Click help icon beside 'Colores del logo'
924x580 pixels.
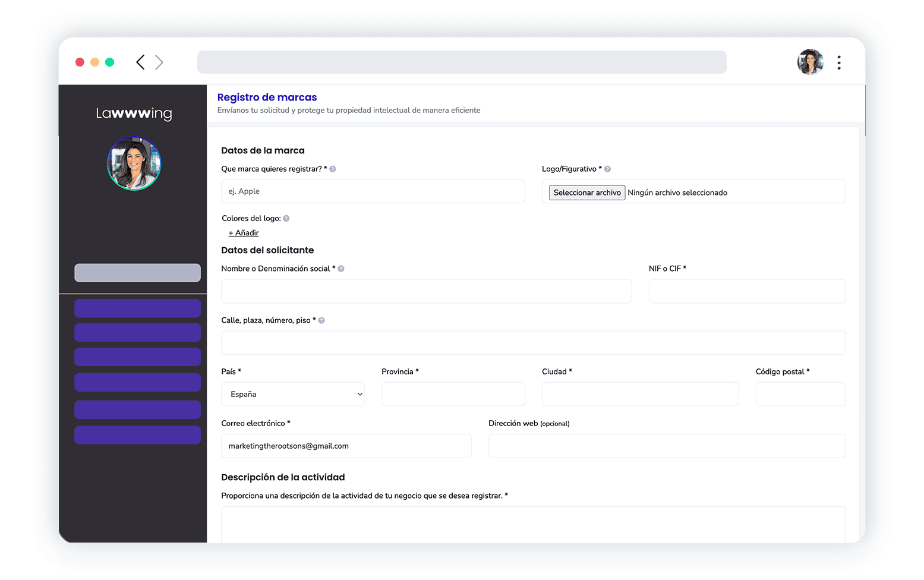click(x=286, y=218)
